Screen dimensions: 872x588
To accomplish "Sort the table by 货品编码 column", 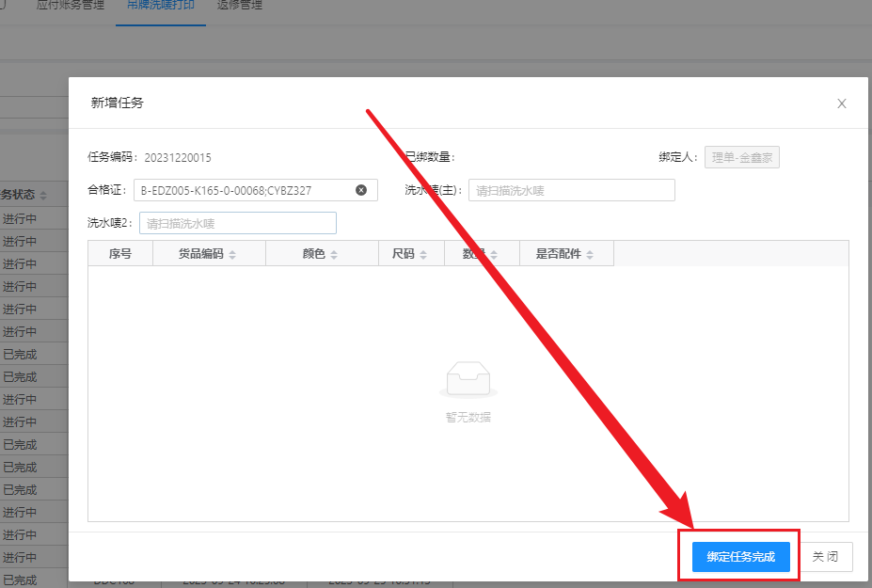I will click(x=232, y=255).
